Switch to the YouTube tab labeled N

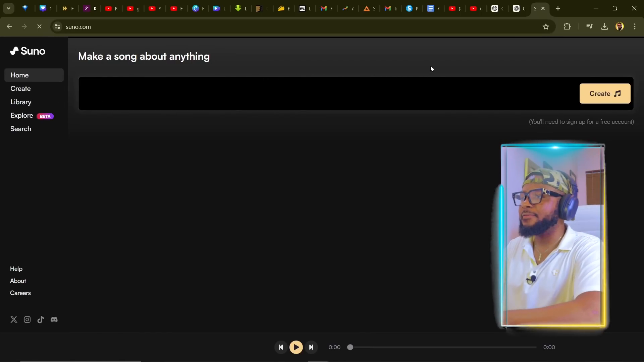pyautogui.click(x=111, y=8)
